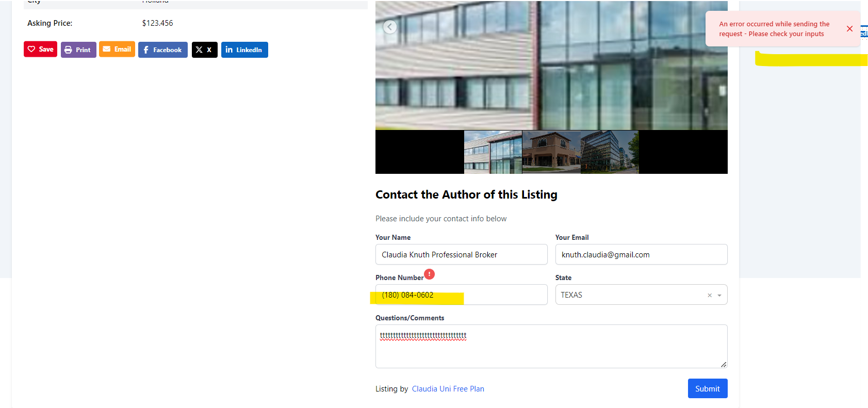Click into the Your Name field

point(462,254)
